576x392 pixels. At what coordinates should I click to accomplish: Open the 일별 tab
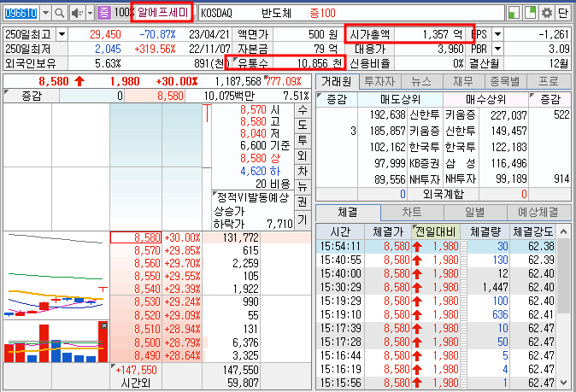tap(475, 212)
